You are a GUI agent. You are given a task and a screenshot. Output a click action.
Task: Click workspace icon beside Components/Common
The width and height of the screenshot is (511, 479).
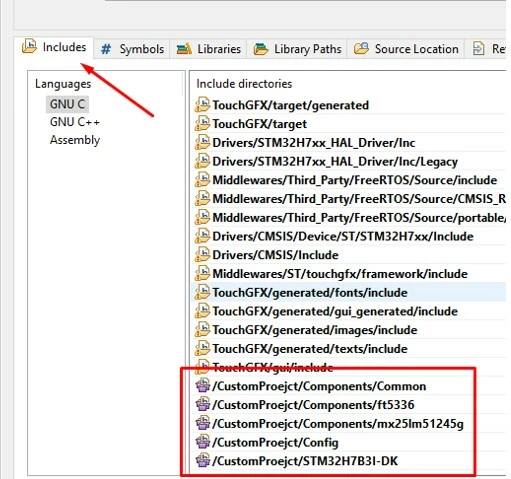tap(203, 385)
